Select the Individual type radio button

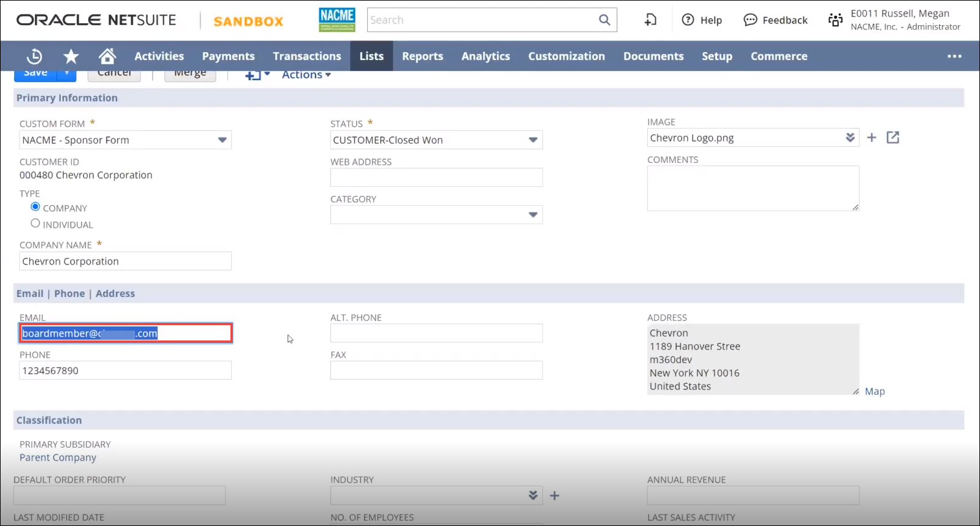36,224
